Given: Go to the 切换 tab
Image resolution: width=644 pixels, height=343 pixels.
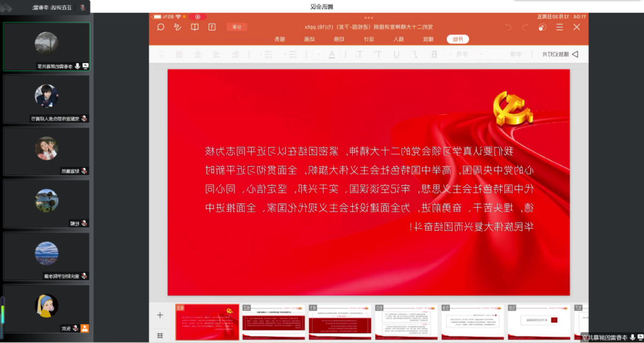Looking at the screenshot, I should (x=339, y=39).
